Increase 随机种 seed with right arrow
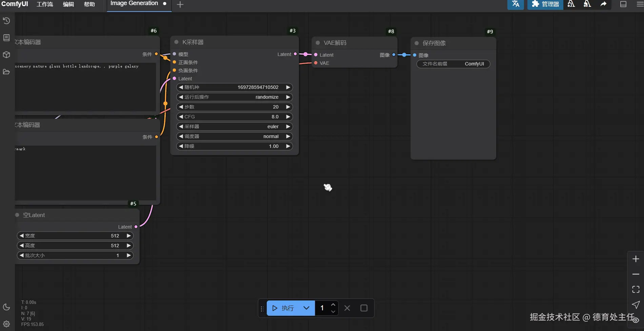This screenshot has width=644, height=331. 288,87
